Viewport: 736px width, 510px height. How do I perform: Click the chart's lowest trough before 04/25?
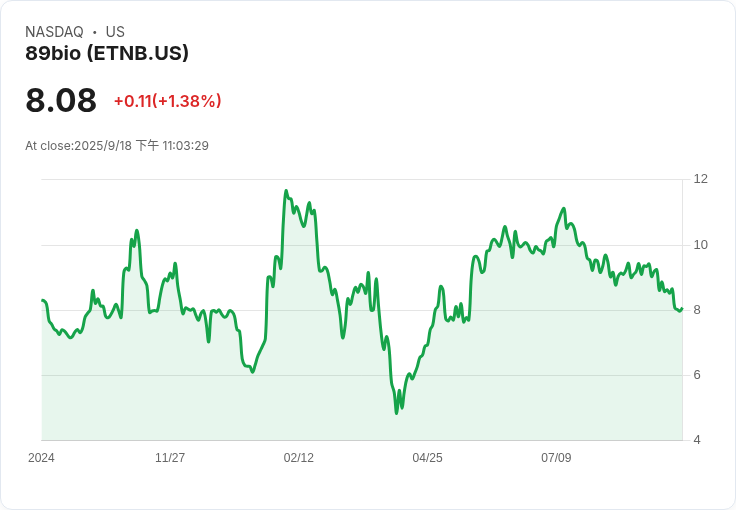click(397, 413)
